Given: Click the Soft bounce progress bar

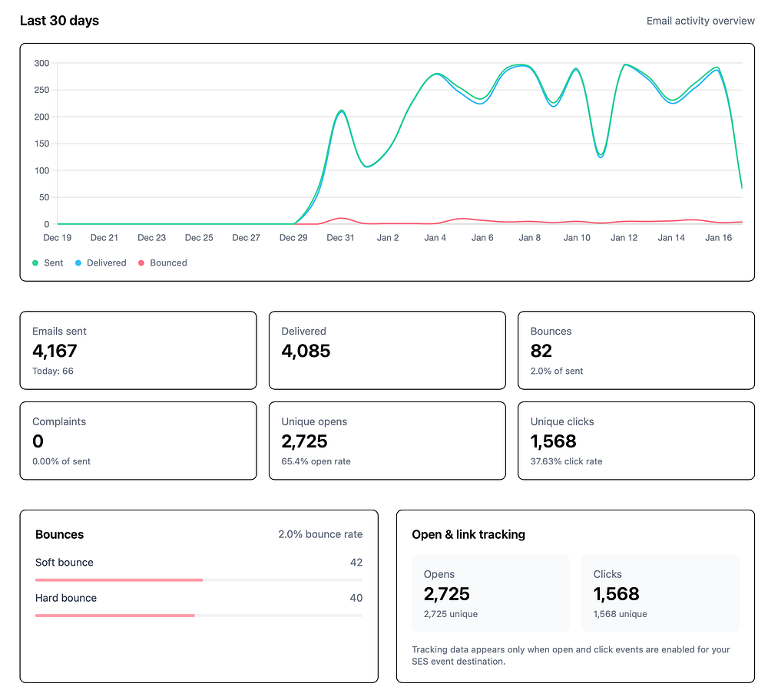Looking at the screenshot, I should (199, 580).
